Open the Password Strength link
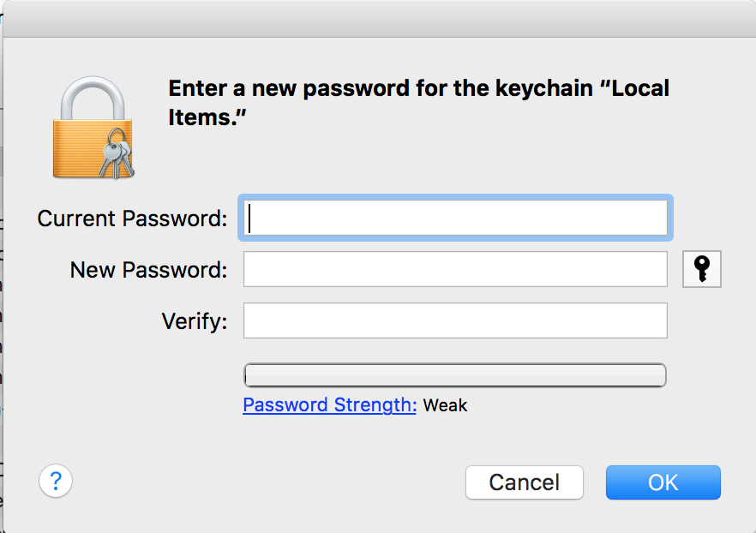Screen dimensions: 756x533 [329, 405]
